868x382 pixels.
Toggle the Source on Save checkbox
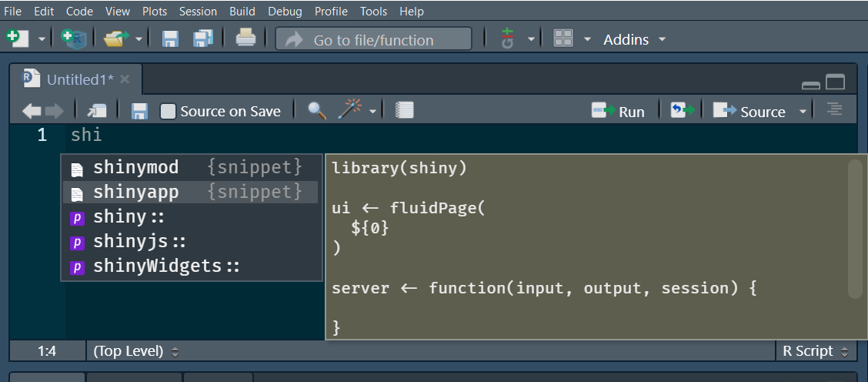pos(168,112)
